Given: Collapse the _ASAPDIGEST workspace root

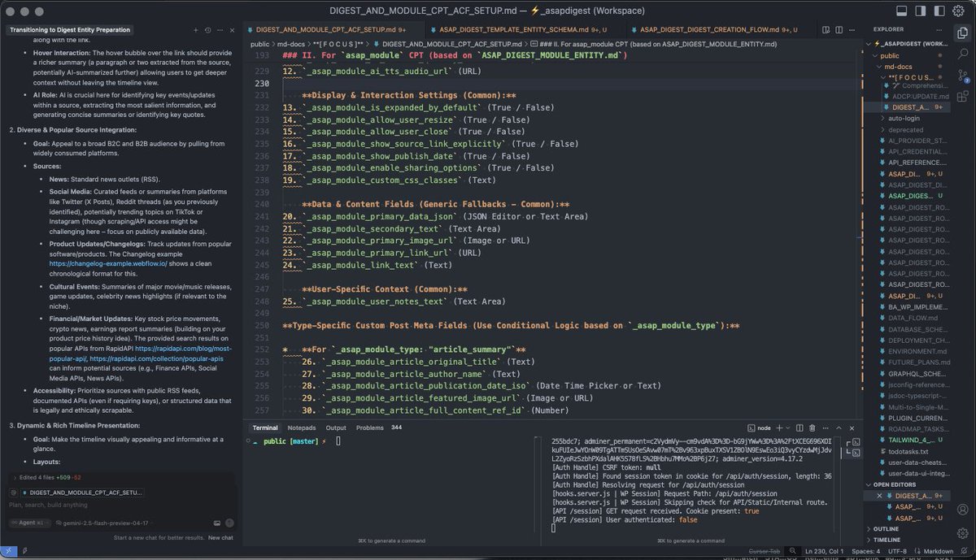Looking at the screenshot, I should (908, 43).
